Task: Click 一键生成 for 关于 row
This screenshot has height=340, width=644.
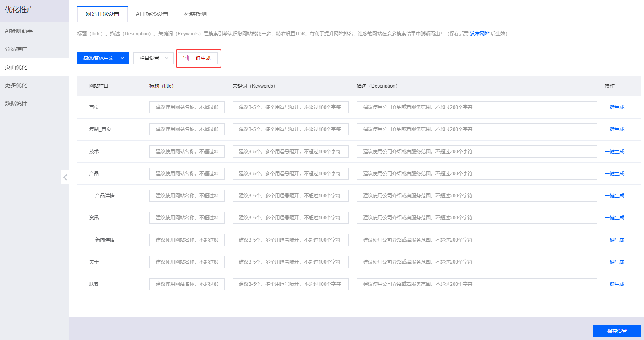Action: click(x=615, y=262)
